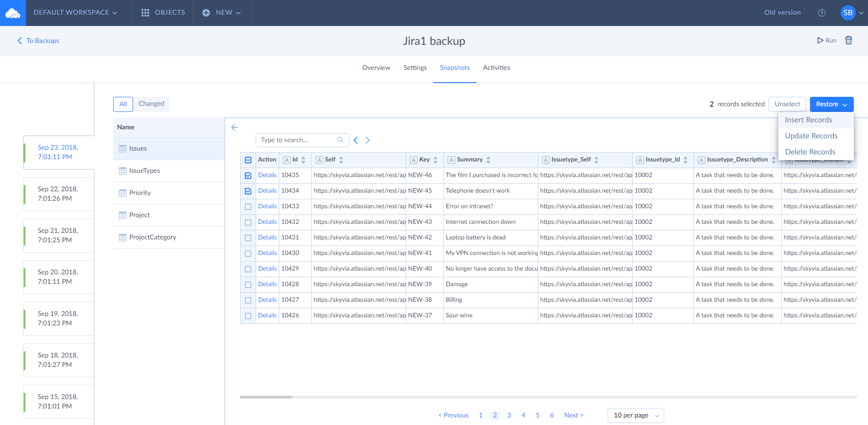Select the Sep 22, 2018 snapshot
Viewport: 868px width, 425px height.
58,194
